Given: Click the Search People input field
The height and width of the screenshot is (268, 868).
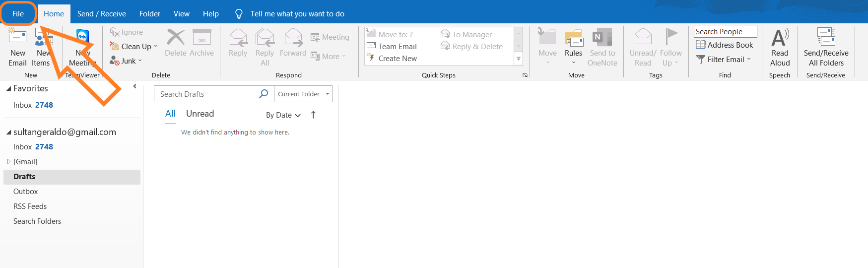Looking at the screenshot, I should [x=725, y=32].
